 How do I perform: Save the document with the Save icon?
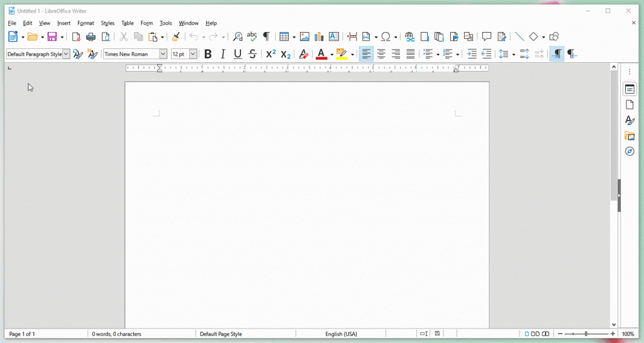pyautogui.click(x=52, y=37)
